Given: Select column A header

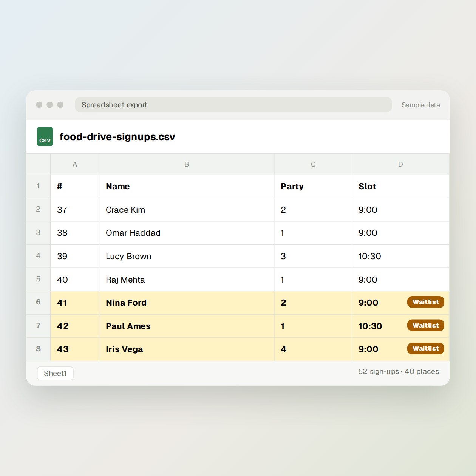Looking at the screenshot, I should [x=75, y=164].
